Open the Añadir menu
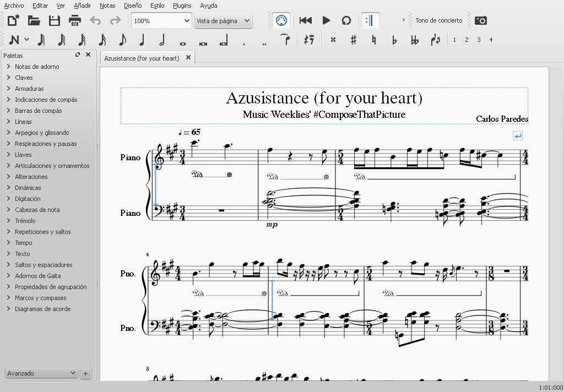The width and height of the screenshot is (564, 392). (82, 6)
